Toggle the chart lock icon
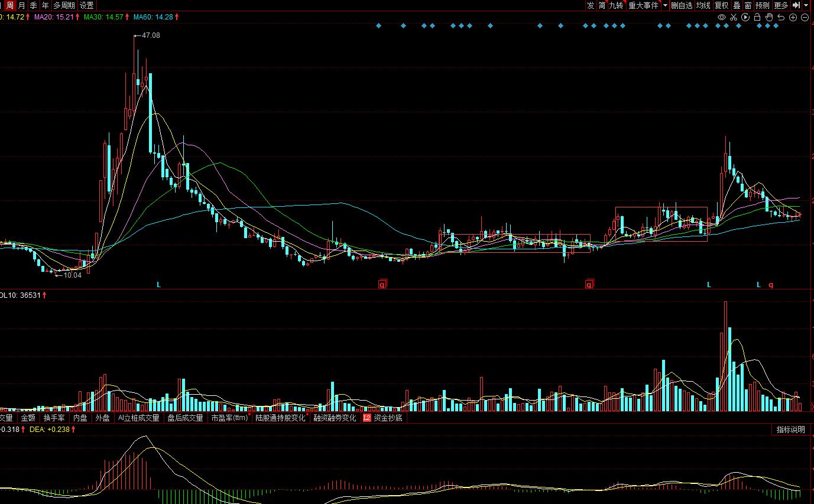814x504 pixels. [x=757, y=18]
